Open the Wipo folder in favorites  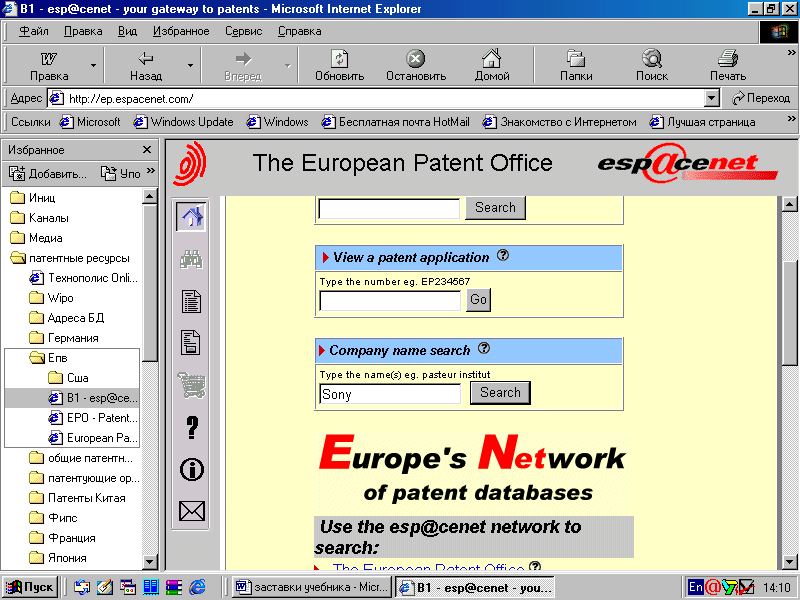tap(52, 298)
